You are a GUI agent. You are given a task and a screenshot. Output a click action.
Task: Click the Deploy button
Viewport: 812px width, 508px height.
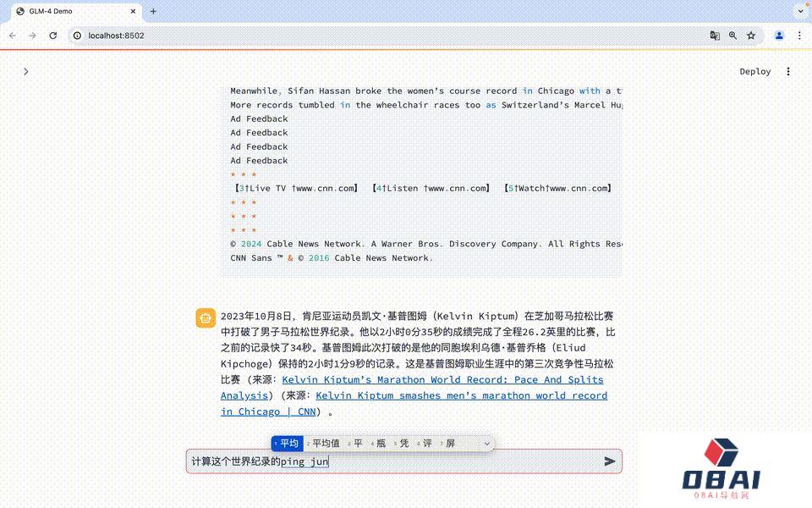(754, 72)
